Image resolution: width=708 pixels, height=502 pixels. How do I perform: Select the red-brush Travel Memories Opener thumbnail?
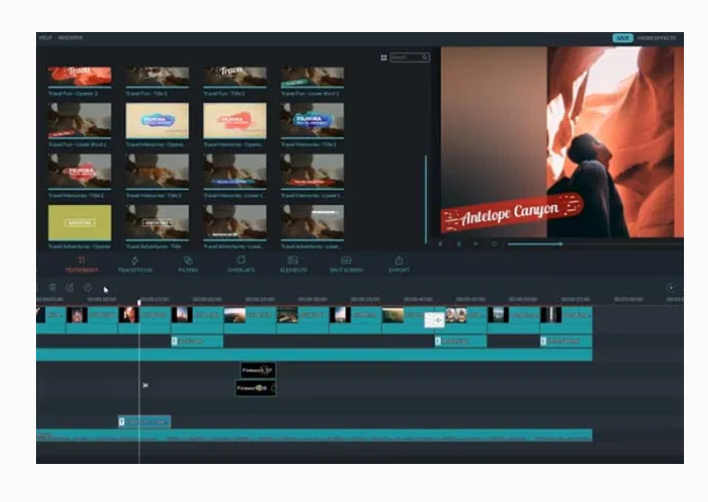click(x=235, y=120)
